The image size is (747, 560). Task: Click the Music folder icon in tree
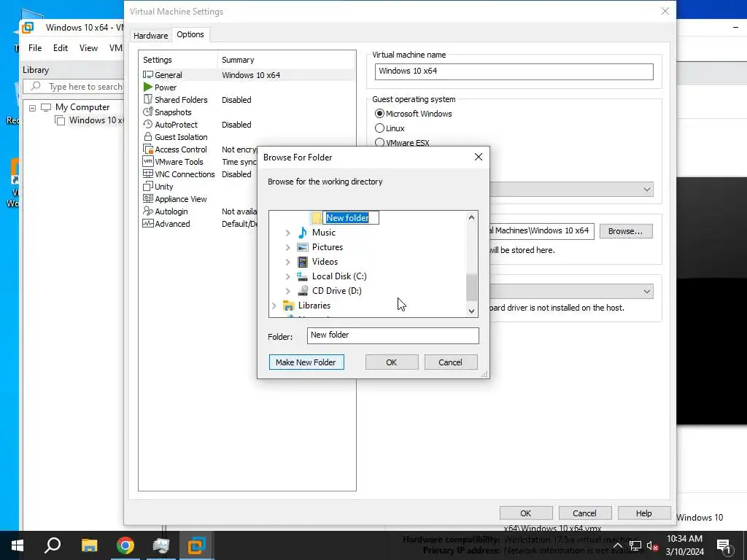point(303,233)
